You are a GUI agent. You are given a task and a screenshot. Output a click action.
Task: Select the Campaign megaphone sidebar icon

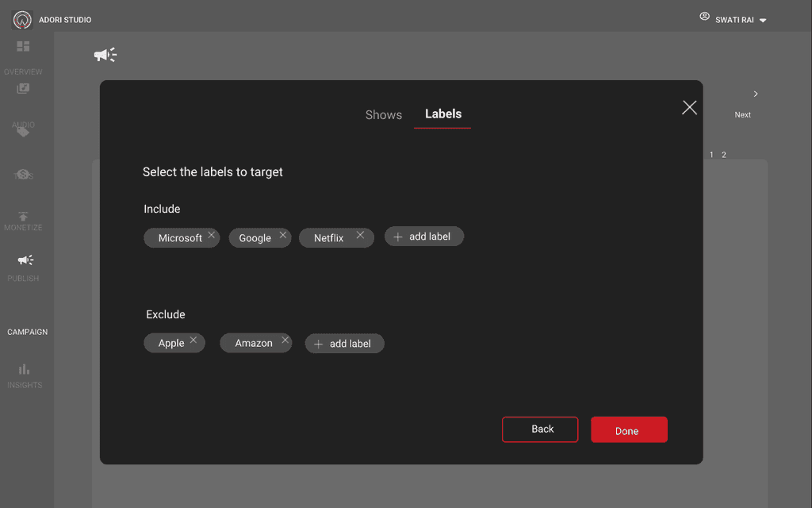coord(25,260)
